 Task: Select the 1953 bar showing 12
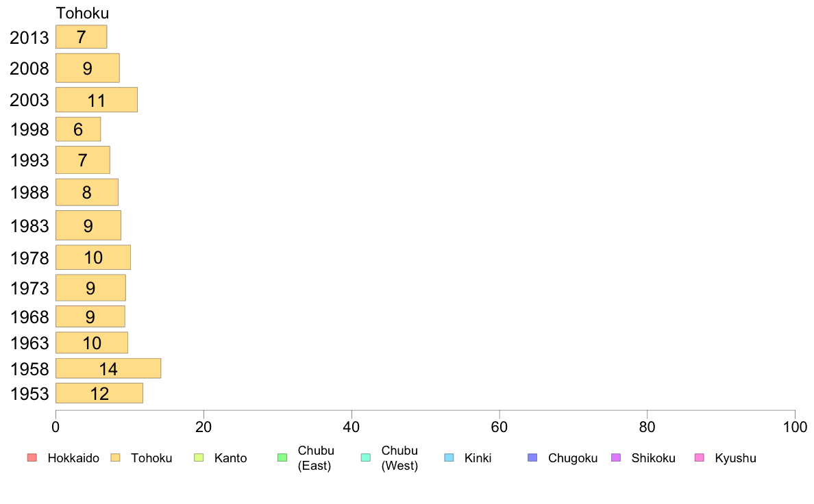99,394
